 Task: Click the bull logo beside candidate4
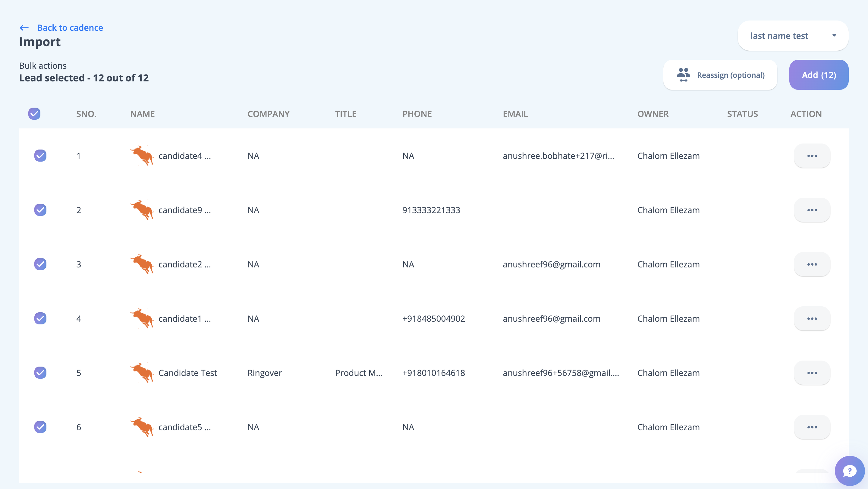click(x=142, y=156)
